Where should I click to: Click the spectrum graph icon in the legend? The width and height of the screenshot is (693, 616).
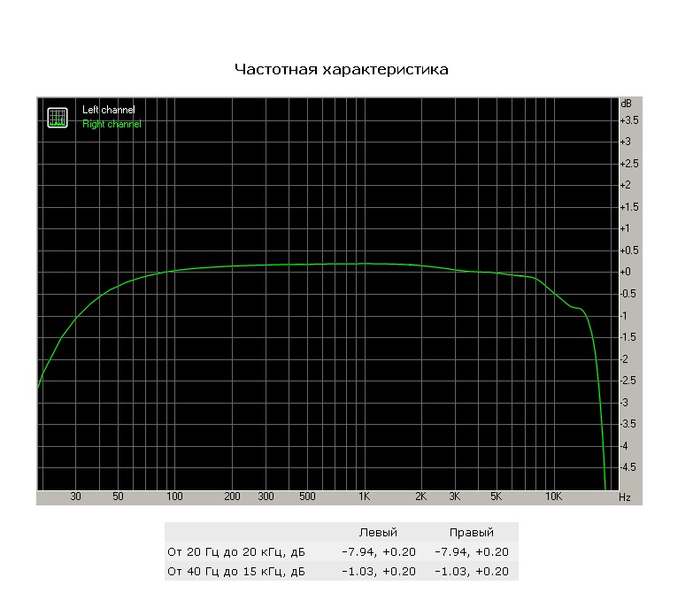point(58,118)
